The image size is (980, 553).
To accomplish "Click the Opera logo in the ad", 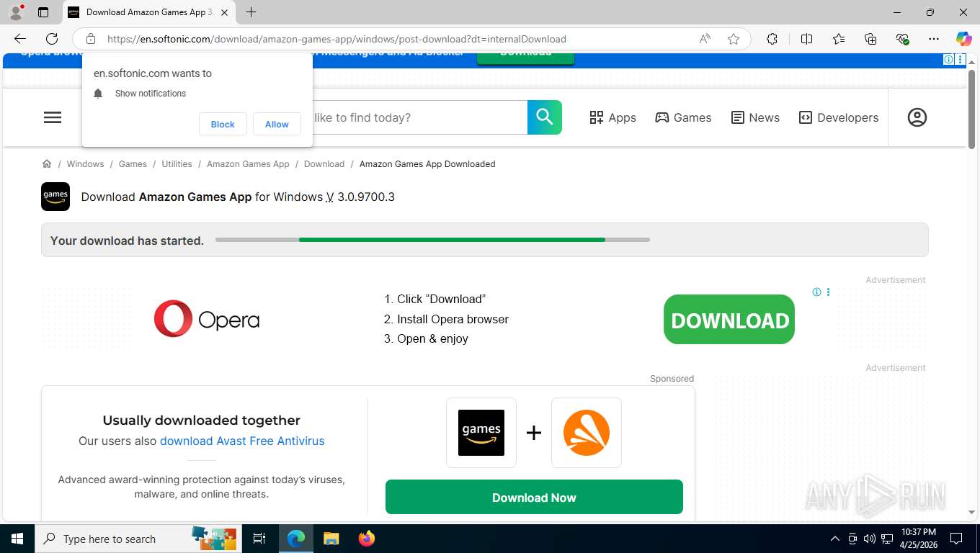I will (207, 319).
